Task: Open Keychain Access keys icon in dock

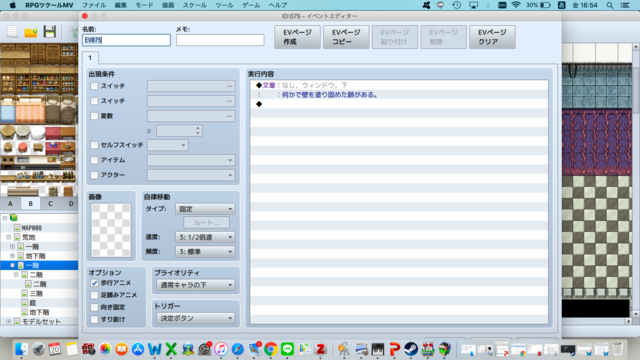Action: pos(344,349)
